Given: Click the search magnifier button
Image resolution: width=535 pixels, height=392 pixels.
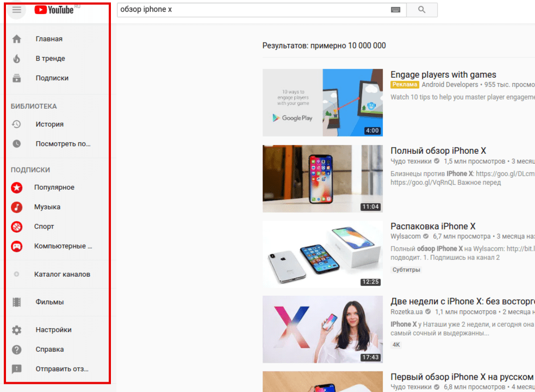Looking at the screenshot, I should coord(422,10).
